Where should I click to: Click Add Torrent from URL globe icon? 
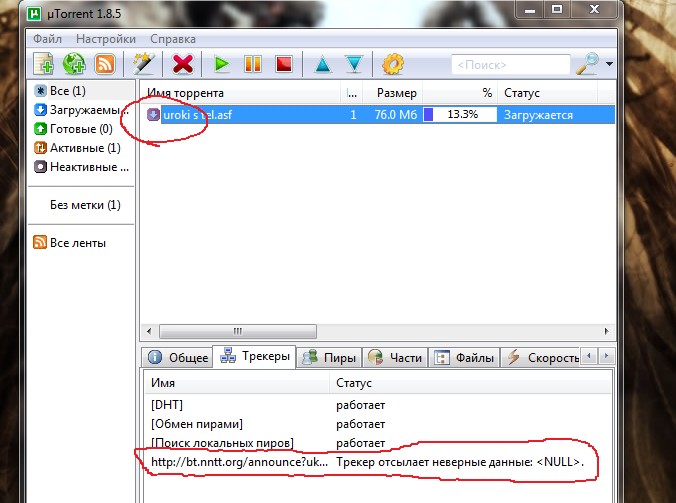coord(74,64)
